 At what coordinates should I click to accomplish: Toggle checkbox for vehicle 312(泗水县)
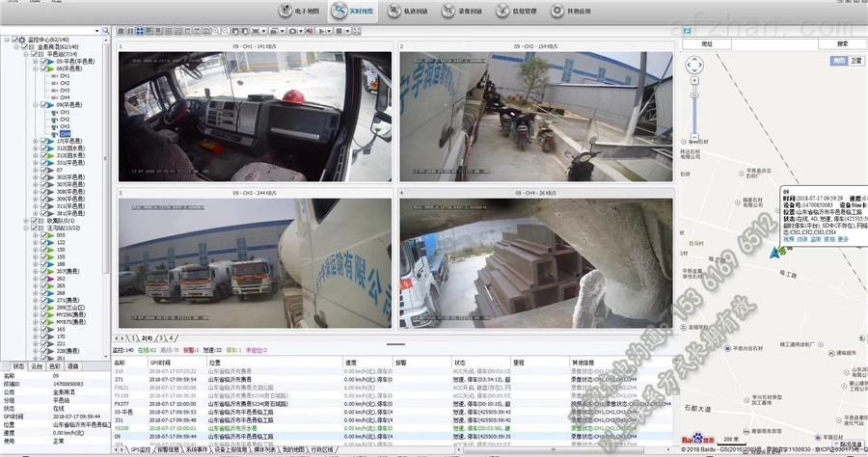pyautogui.click(x=43, y=148)
